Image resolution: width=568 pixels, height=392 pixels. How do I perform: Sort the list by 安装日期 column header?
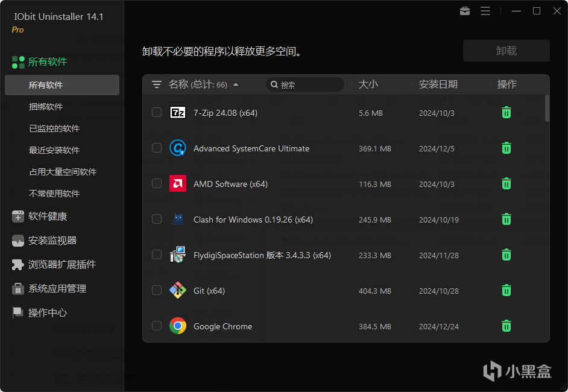point(438,84)
